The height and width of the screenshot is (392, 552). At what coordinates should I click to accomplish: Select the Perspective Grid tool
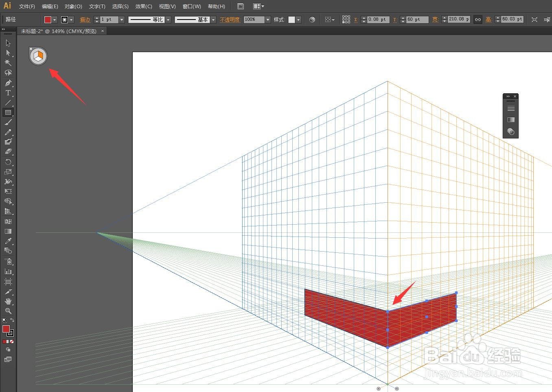pyautogui.click(x=8, y=211)
